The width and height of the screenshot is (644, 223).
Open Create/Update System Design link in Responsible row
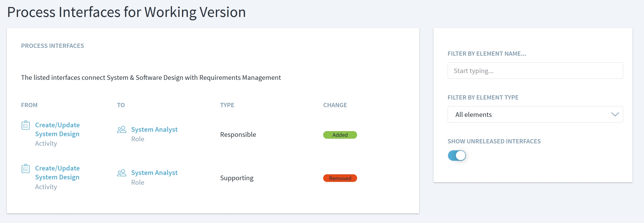[57, 129]
